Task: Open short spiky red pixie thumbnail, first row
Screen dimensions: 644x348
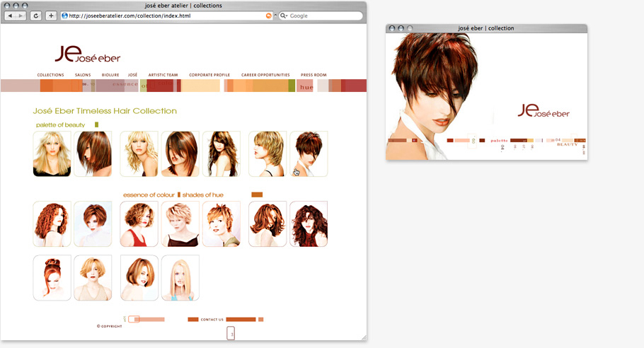Action: 309,154
